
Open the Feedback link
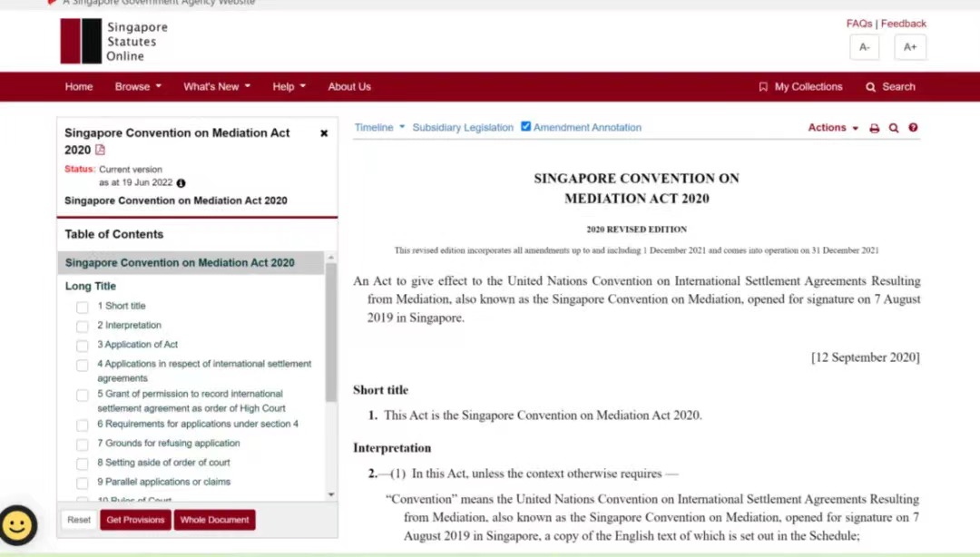click(x=903, y=24)
